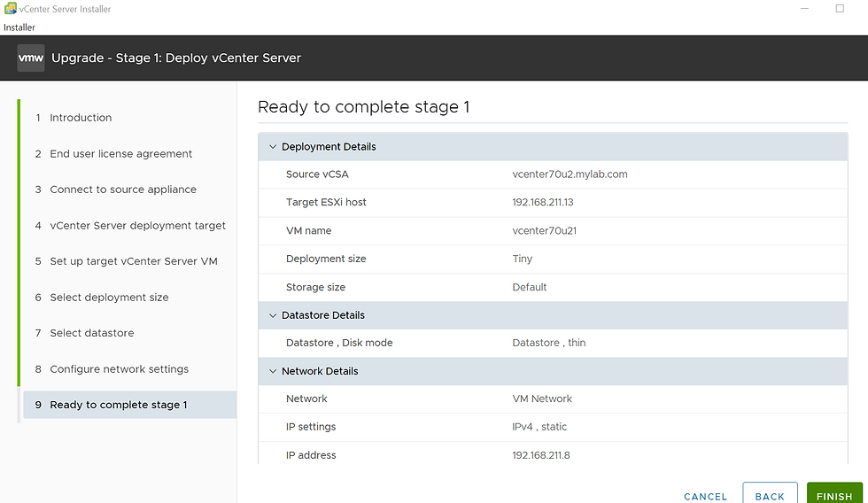Go to step 8 Configure network settings
The height and width of the screenshot is (503, 868).
[119, 368]
